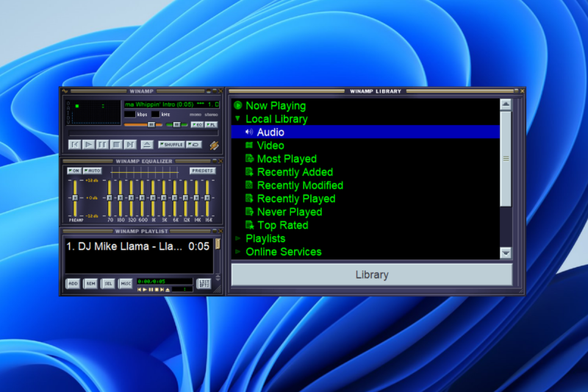
Task: Open the playlist REM menu
Action: [90, 284]
